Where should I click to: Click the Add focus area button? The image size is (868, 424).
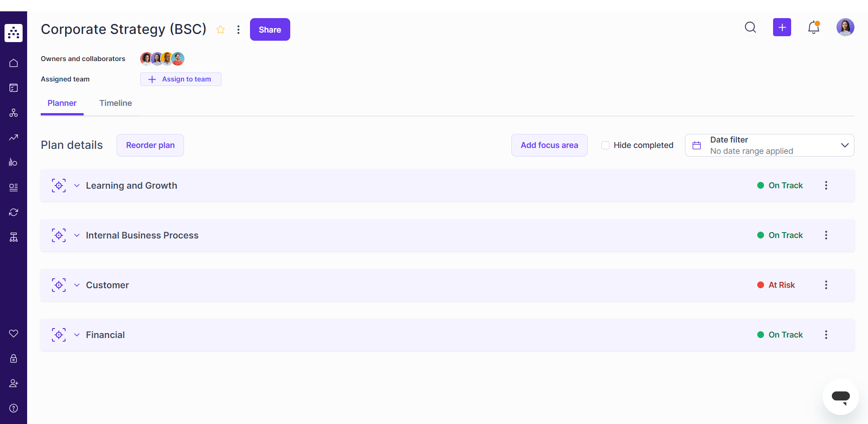tap(549, 145)
